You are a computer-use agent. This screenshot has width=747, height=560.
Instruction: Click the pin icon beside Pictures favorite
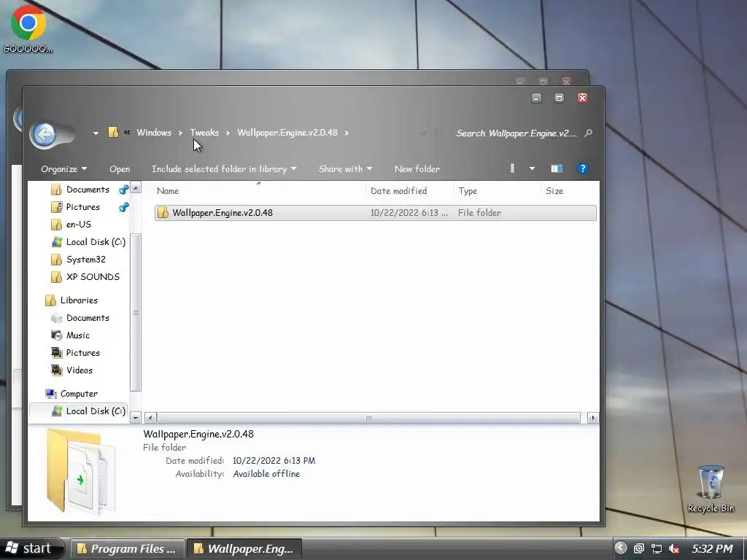pyautogui.click(x=123, y=207)
